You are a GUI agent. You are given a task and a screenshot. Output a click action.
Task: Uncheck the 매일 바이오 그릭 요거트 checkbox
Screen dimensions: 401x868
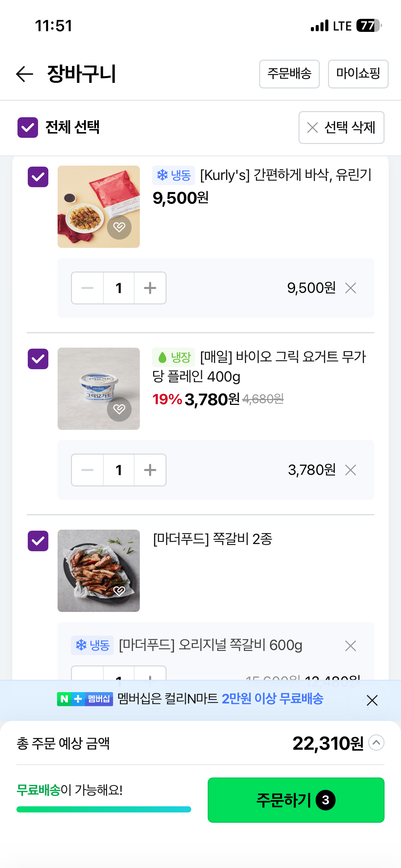38,359
